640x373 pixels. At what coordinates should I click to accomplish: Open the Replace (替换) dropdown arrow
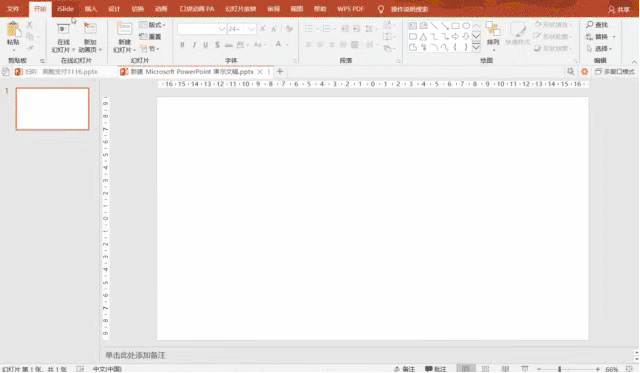click(x=614, y=37)
